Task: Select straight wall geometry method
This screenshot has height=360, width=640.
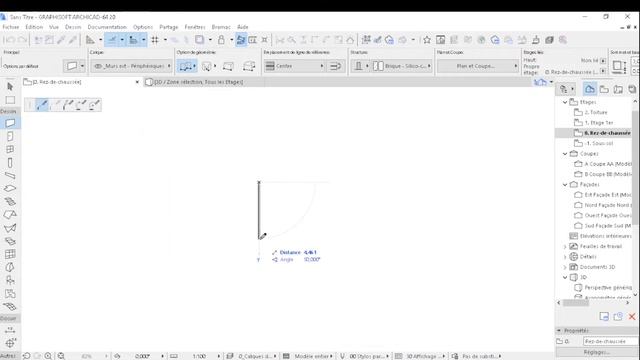Action: pos(186,66)
